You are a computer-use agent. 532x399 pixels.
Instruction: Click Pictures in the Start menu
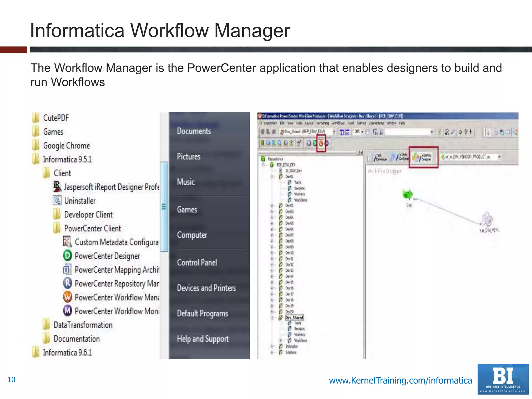[189, 157]
